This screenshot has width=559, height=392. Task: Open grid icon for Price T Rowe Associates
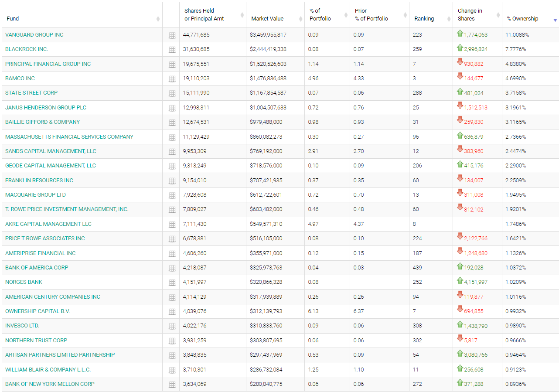pyautogui.click(x=172, y=239)
